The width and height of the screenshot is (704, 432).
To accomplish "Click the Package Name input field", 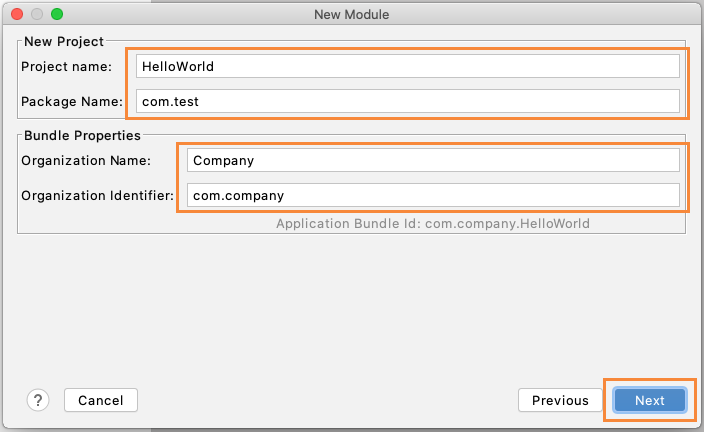I will (408, 101).
